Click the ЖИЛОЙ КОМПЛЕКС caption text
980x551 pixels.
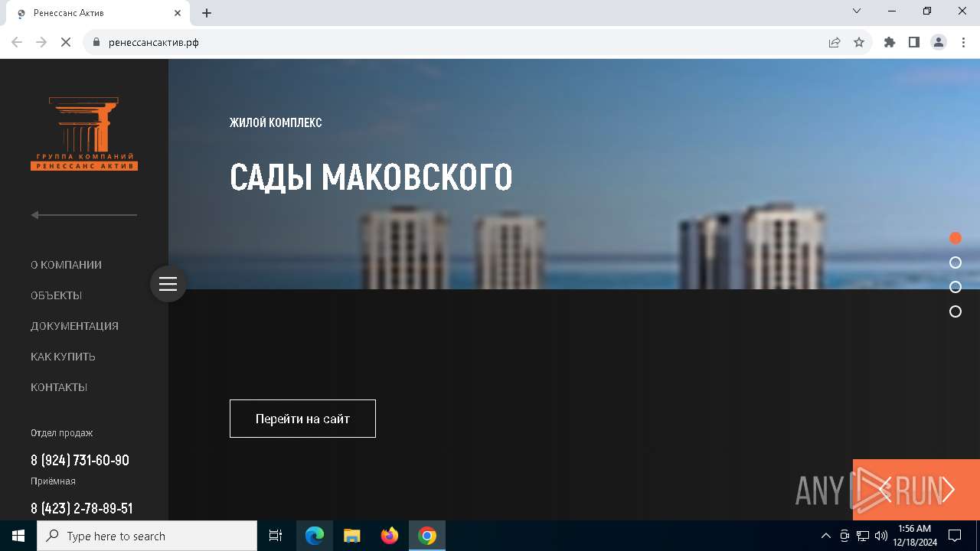tap(276, 122)
